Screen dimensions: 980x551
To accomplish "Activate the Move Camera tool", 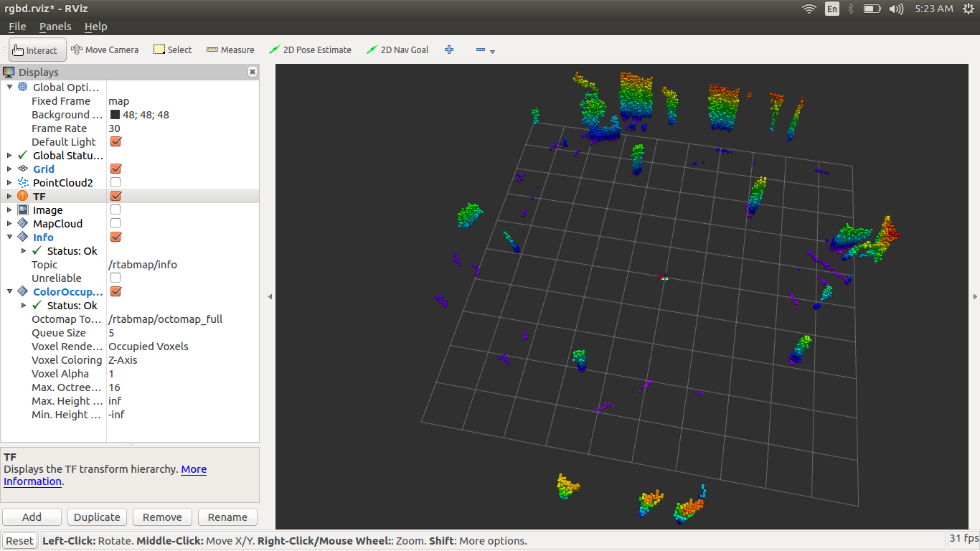I will click(x=105, y=50).
